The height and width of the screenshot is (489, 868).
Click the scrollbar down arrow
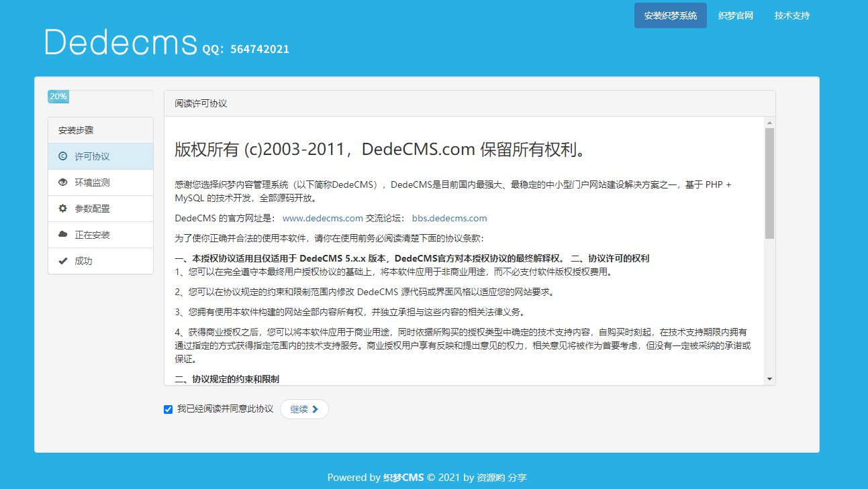coord(769,379)
